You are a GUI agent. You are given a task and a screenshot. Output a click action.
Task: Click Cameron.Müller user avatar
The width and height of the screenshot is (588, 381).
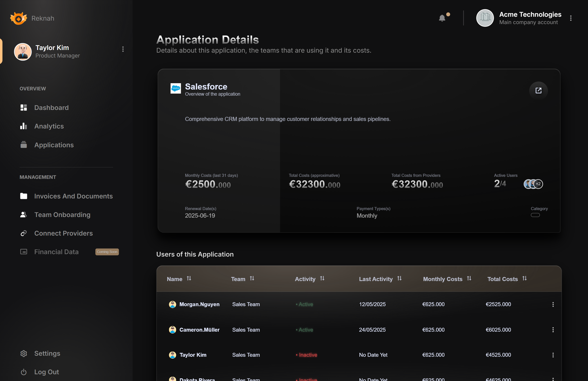(x=173, y=330)
